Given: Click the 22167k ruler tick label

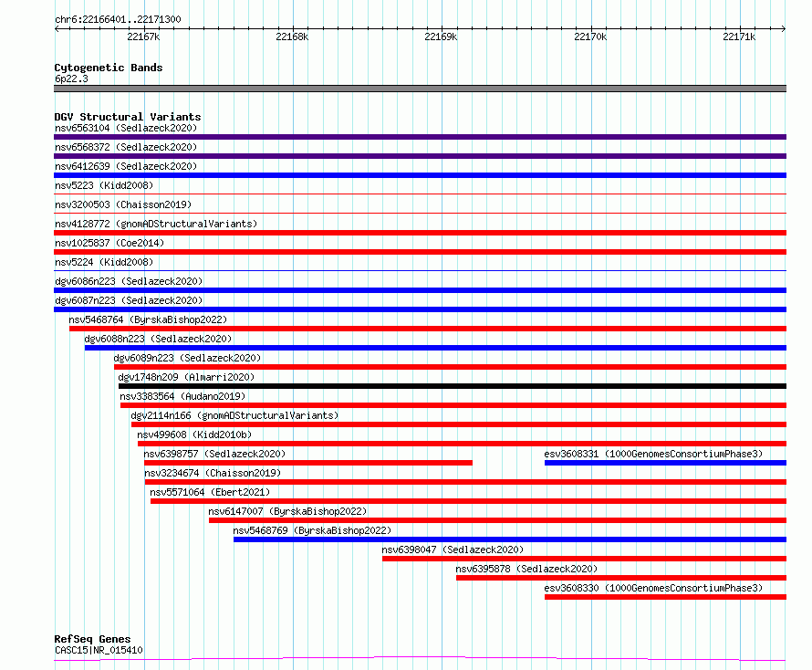Looking at the screenshot, I should [143, 37].
